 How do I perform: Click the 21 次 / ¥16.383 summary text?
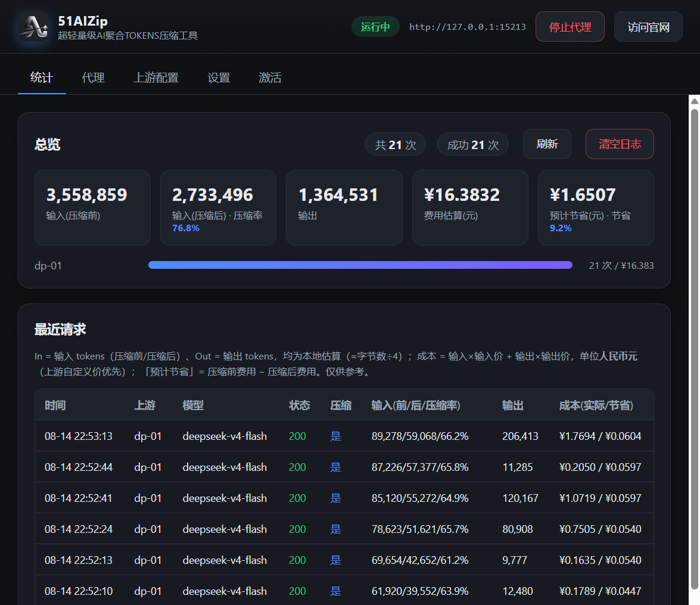[x=621, y=265]
